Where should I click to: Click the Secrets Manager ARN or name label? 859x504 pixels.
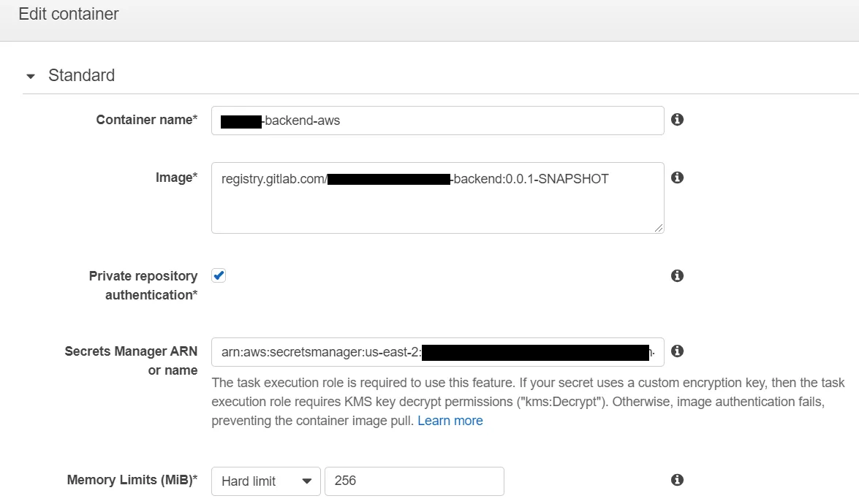[x=131, y=361]
